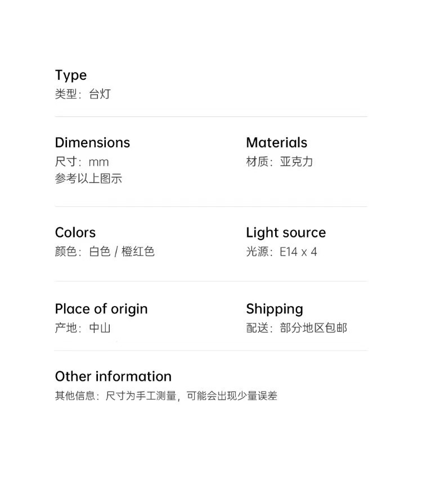This screenshot has width=422, height=504.
Task: Select the 部分地区包邮 shipping text
Action: (x=313, y=328)
